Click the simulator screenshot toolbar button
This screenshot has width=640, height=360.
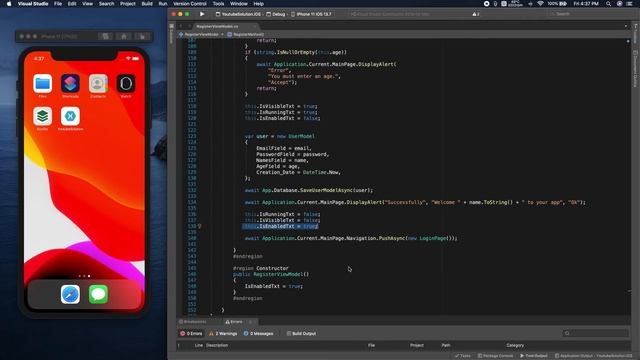[x=105, y=36]
